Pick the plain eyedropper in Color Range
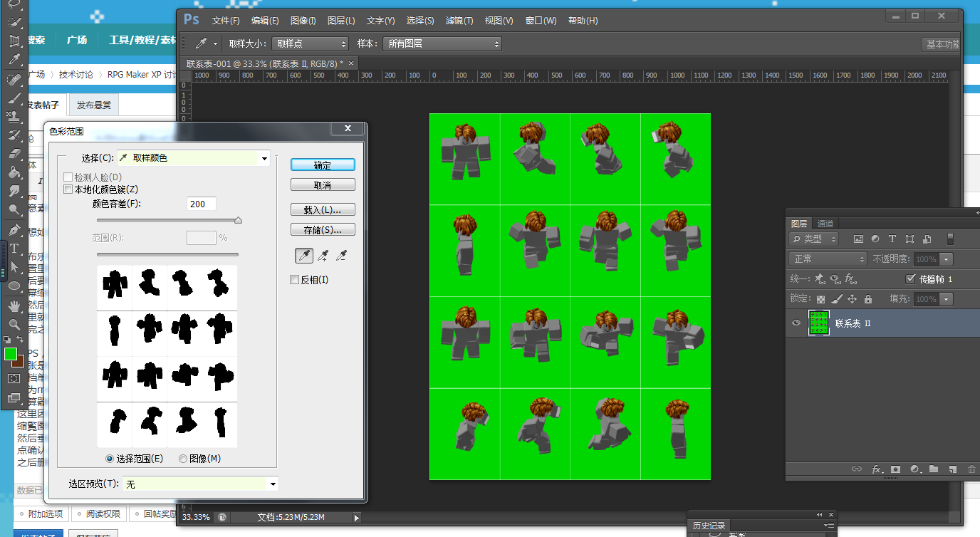The image size is (980, 537). [303, 255]
